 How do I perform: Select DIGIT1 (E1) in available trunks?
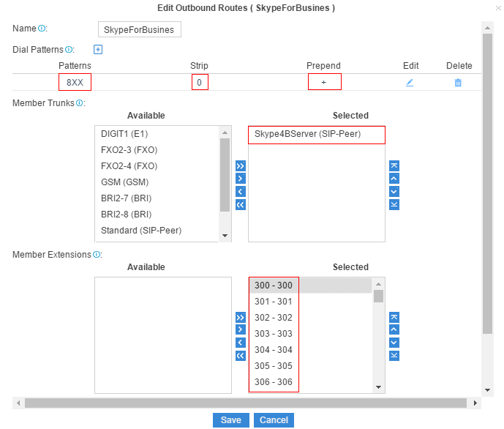[157, 134]
